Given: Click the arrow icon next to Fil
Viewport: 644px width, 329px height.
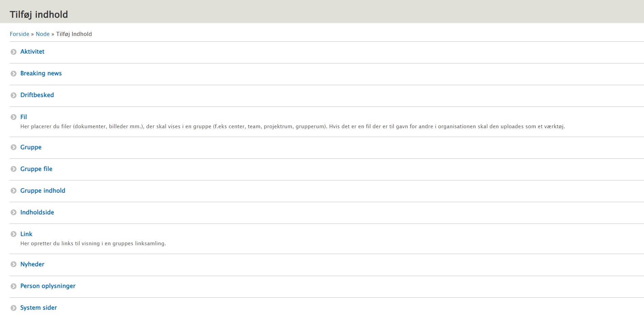Looking at the screenshot, I should tap(14, 117).
